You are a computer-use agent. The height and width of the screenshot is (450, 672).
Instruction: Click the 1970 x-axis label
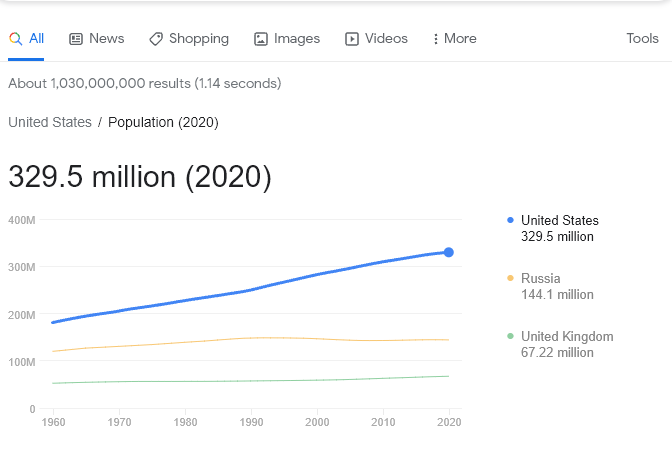[120, 422]
